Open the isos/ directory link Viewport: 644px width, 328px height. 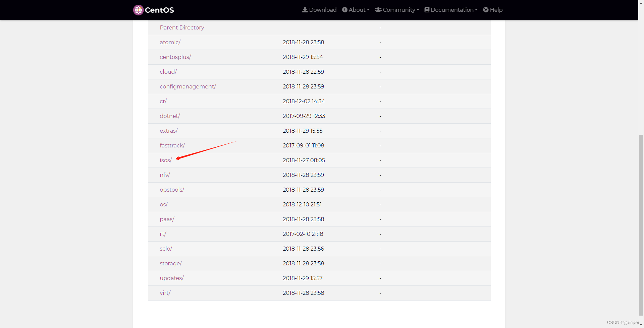pyautogui.click(x=165, y=160)
